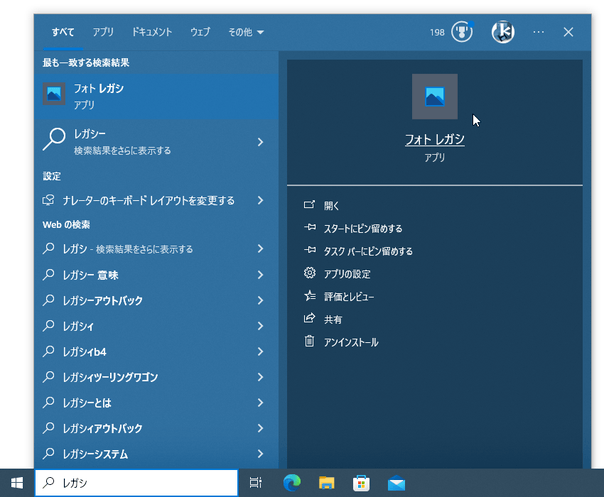Expand chevron for レガシィ
The image size is (604, 497).
(x=260, y=326)
